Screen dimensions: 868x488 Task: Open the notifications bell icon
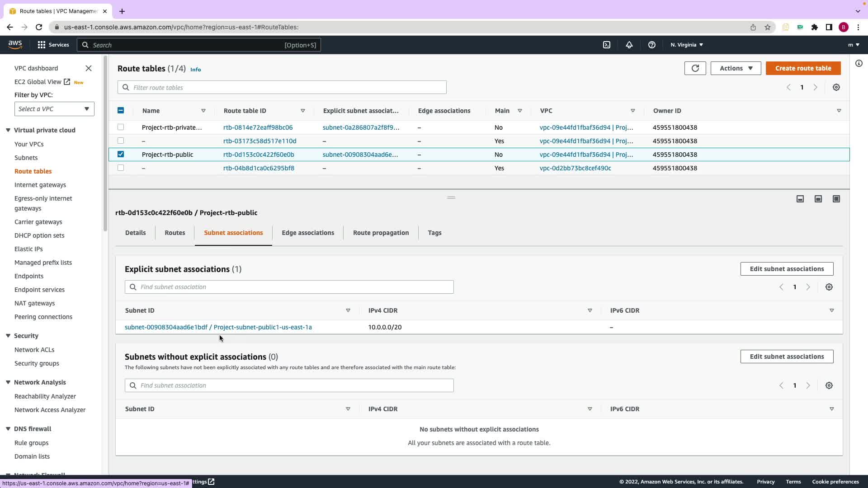(x=629, y=45)
